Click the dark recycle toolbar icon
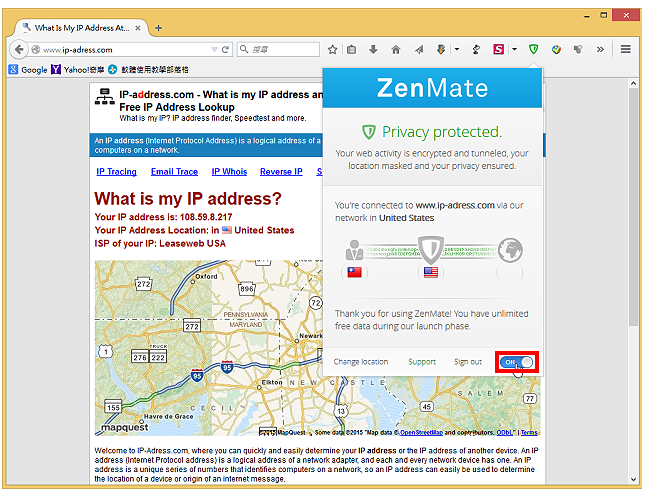Image resolution: width=654 pixels, height=498 pixels. (x=476, y=50)
